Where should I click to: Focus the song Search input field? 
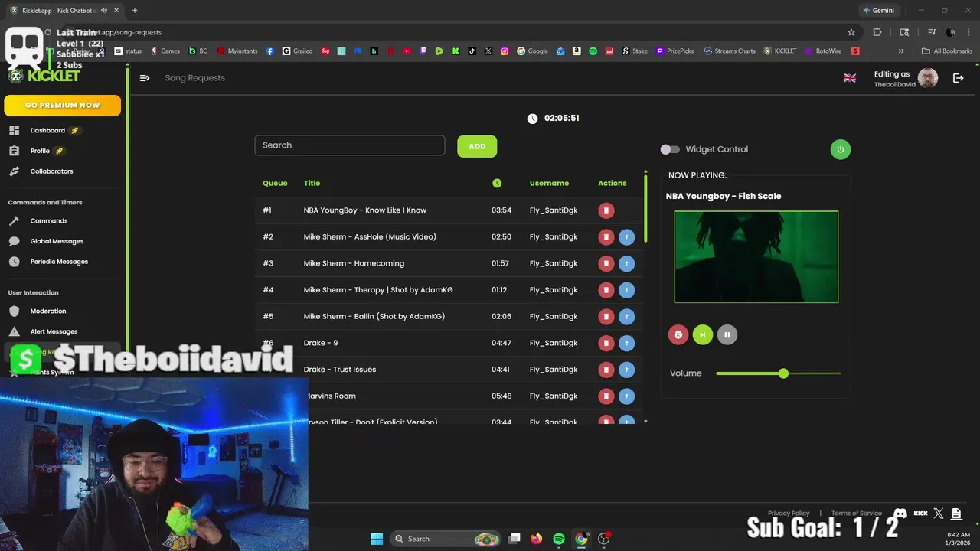[350, 145]
